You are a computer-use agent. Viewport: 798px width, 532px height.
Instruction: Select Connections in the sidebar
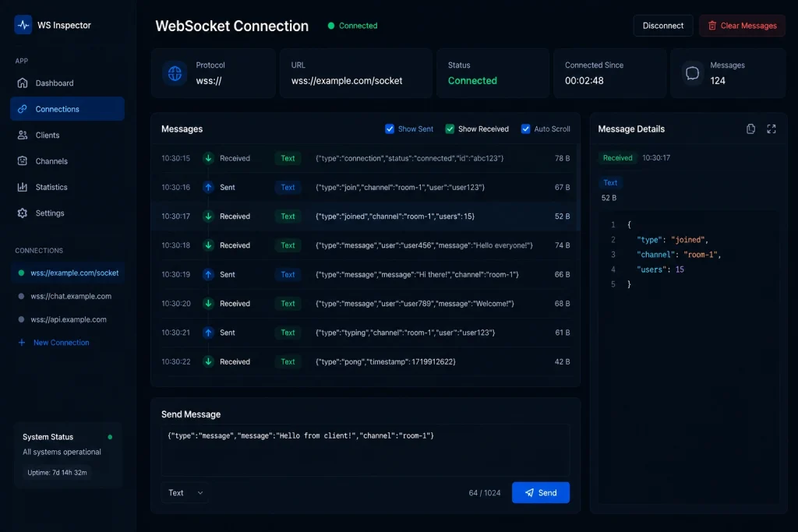67,109
